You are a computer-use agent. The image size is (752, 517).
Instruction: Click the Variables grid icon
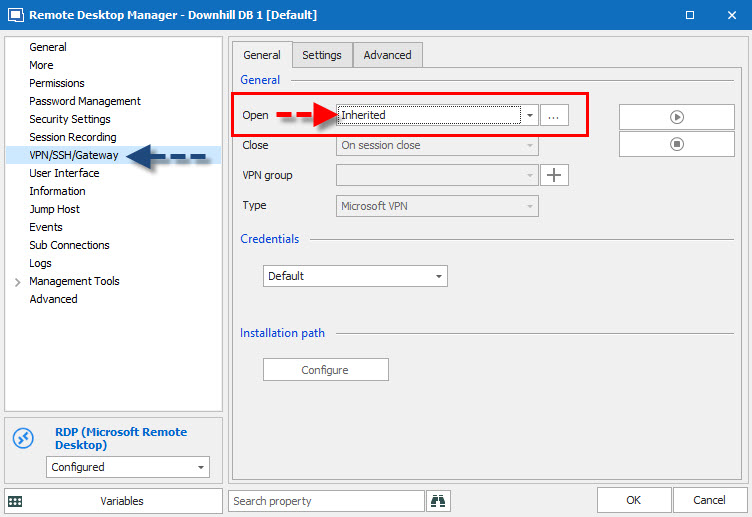tap(15, 501)
